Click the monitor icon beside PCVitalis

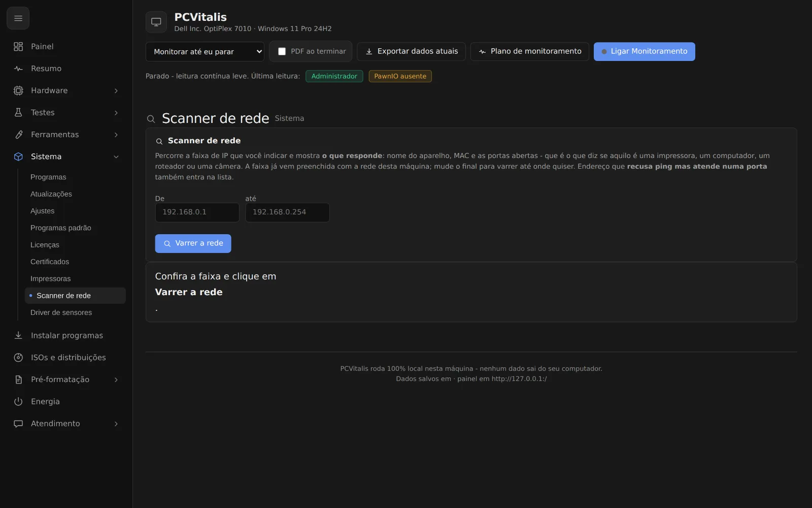pyautogui.click(x=156, y=22)
